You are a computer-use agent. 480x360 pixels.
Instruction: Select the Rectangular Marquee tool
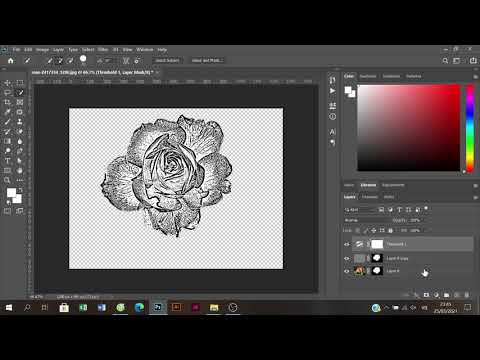tap(20, 83)
